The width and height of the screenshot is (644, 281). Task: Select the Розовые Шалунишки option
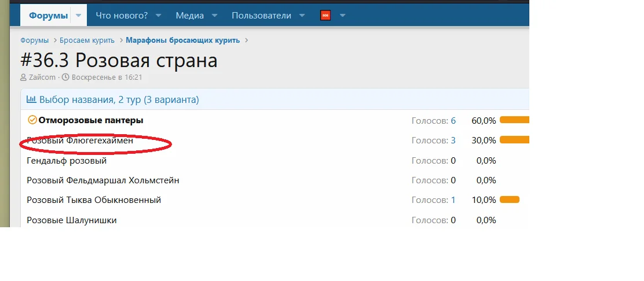[x=71, y=220]
